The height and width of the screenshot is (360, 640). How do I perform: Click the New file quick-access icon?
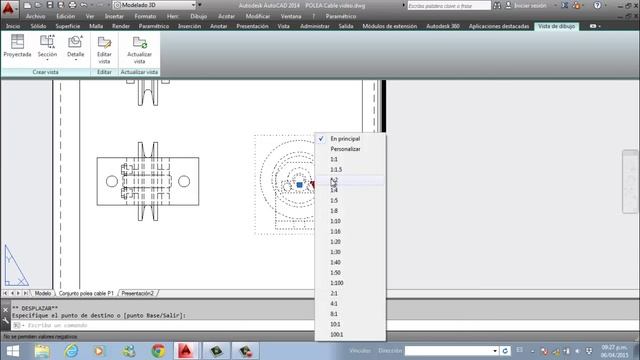click(27, 5)
